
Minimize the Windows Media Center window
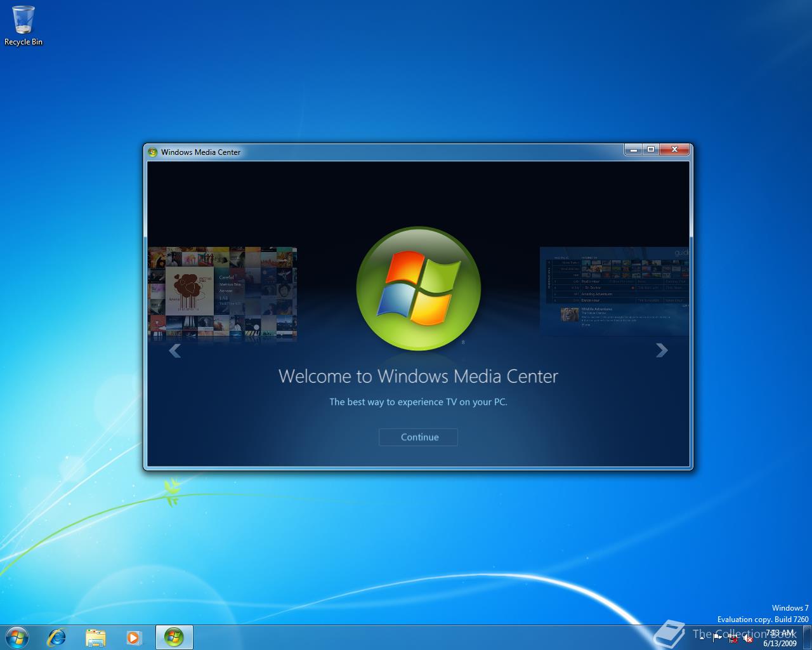633,150
